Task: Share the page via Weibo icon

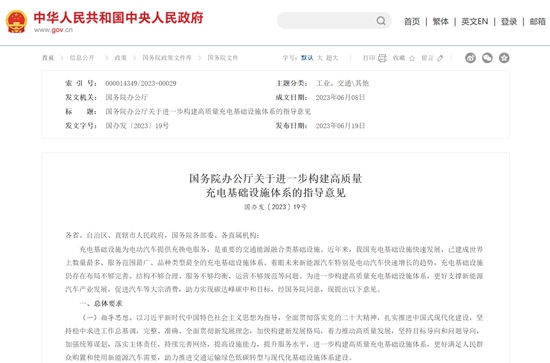Action: (x=470, y=58)
